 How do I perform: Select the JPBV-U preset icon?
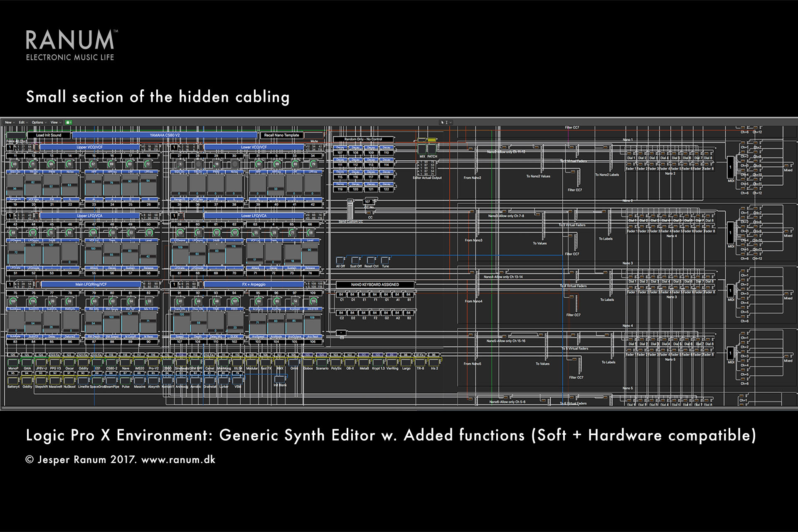(42, 362)
